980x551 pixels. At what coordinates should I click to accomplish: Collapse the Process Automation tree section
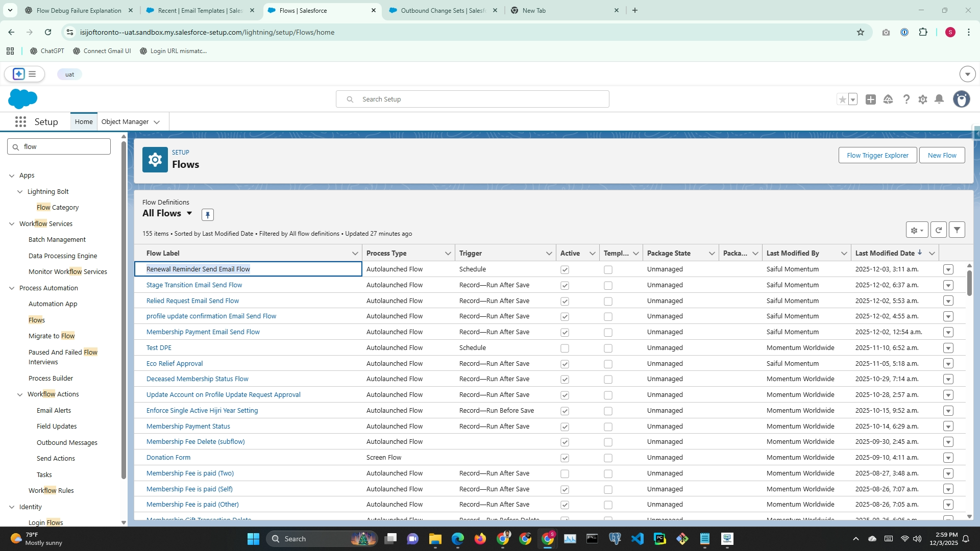(12, 288)
